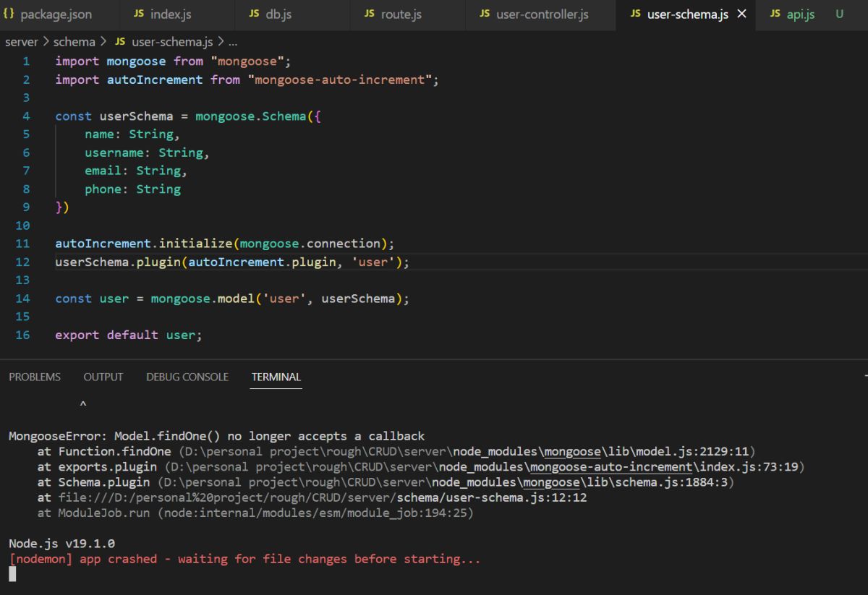The width and height of the screenshot is (868, 595).
Task: Open the OUTPUT panel tab
Action: 103,377
